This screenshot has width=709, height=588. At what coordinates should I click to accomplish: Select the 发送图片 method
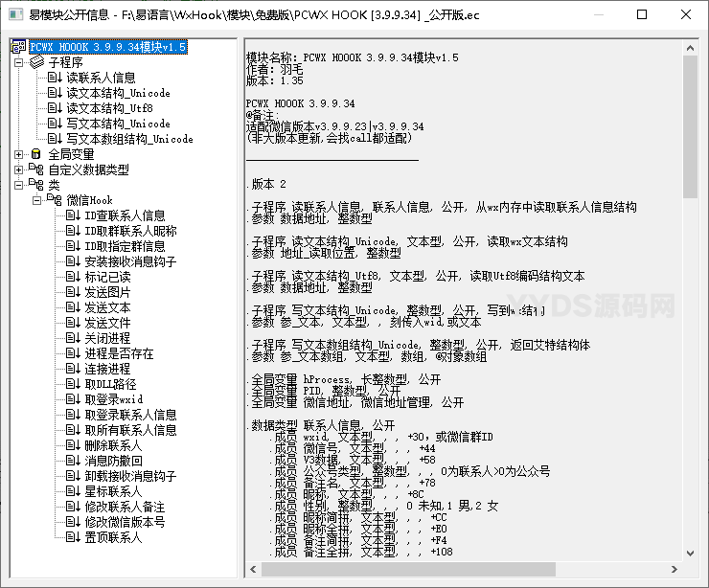[x=107, y=292]
